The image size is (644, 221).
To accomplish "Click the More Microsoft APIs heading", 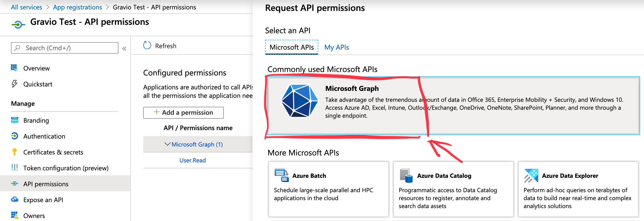I will 303,152.
